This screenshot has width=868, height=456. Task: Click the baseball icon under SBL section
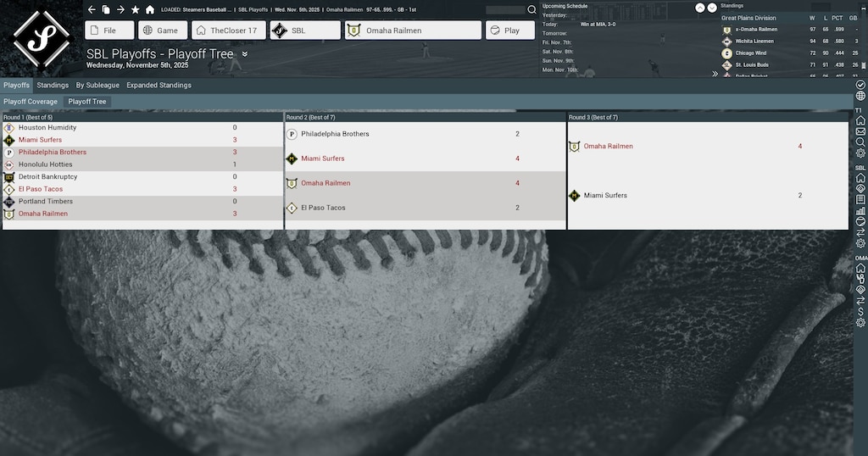pyautogui.click(x=860, y=221)
